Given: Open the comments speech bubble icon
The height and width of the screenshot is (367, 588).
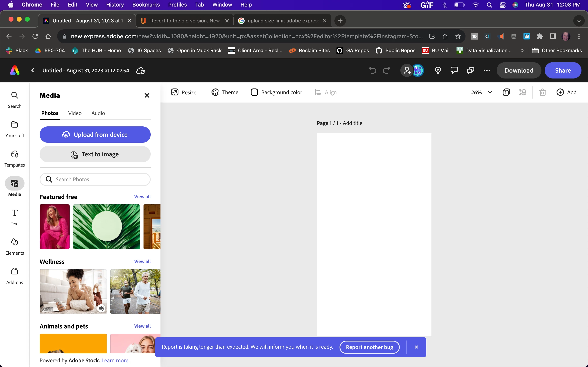Looking at the screenshot, I should click(x=454, y=70).
